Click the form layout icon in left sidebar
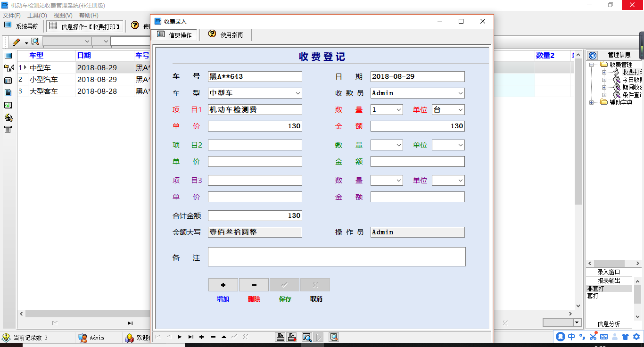The width and height of the screenshot is (644, 347). [8, 80]
